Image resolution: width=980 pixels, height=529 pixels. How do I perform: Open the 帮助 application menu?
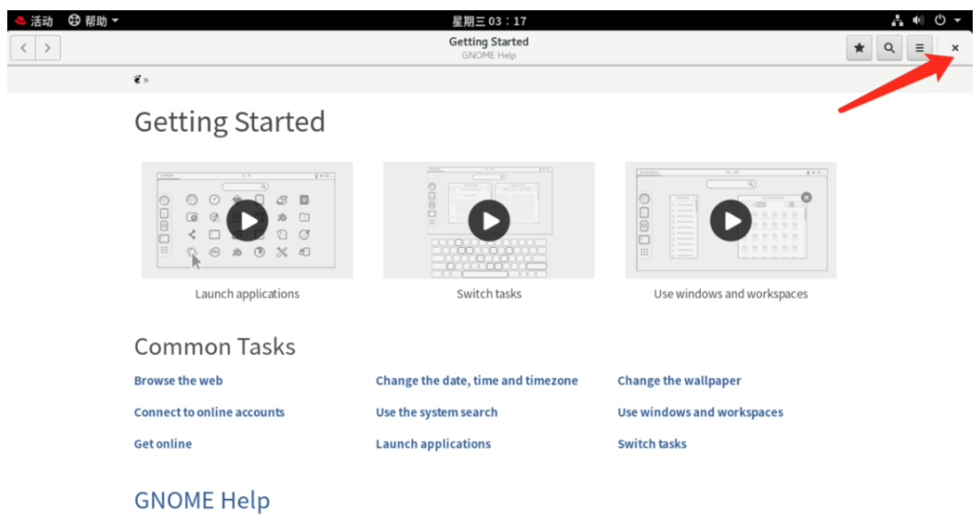pos(93,20)
